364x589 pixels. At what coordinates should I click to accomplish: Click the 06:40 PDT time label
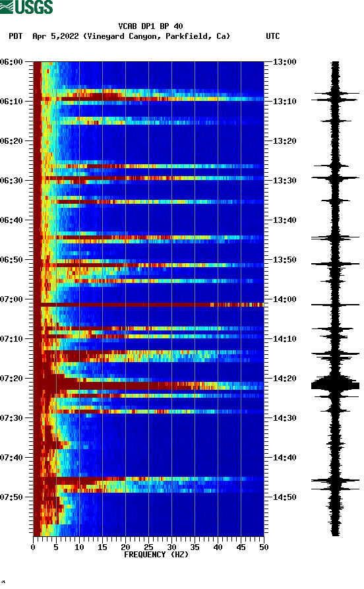[x=11, y=220]
